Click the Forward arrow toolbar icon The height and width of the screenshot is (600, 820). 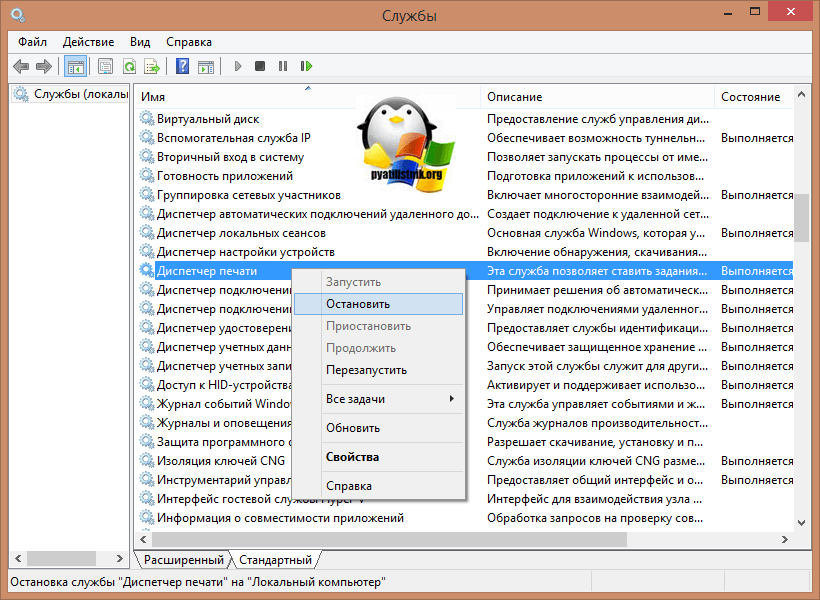(x=43, y=67)
